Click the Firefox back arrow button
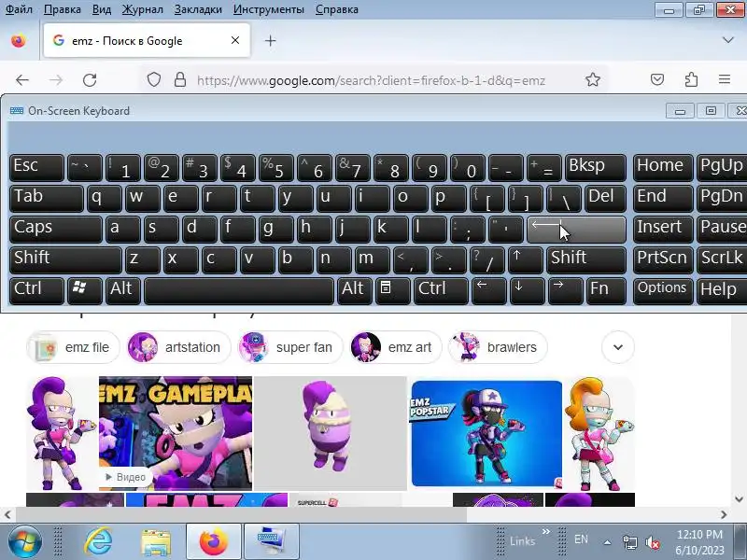The width and height of the screenshot is (747, 560). point(22,80)
